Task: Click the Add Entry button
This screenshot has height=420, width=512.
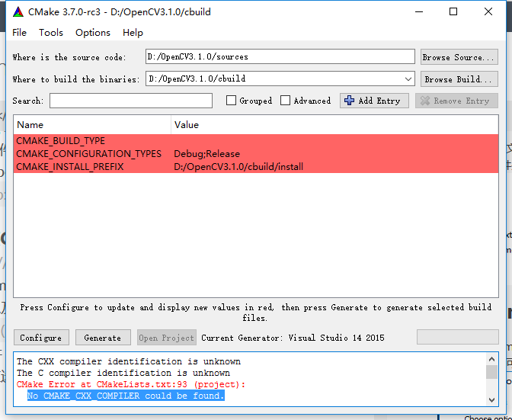Action: pyautogui.click(x=374, y=101)
